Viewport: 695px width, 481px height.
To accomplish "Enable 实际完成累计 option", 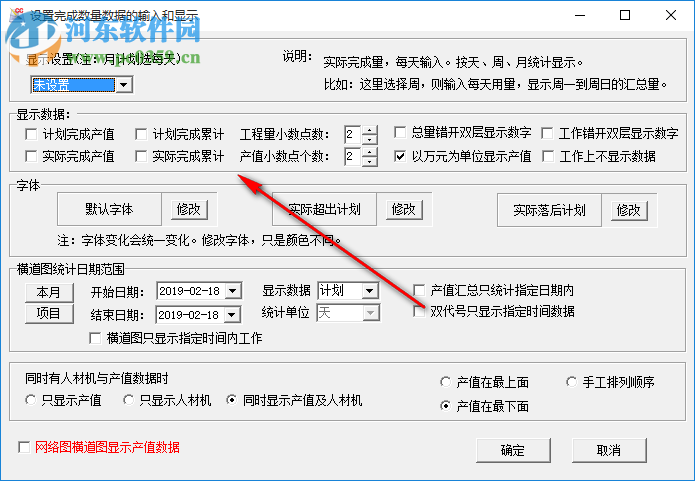I will 141,156.
